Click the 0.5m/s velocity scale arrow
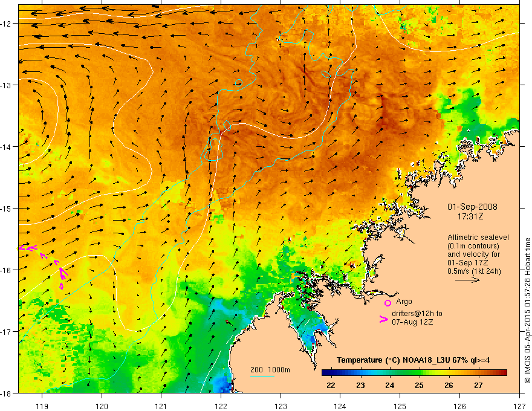Image resolution: width=532 pixels, height=411 pixels. pos(467,280)
